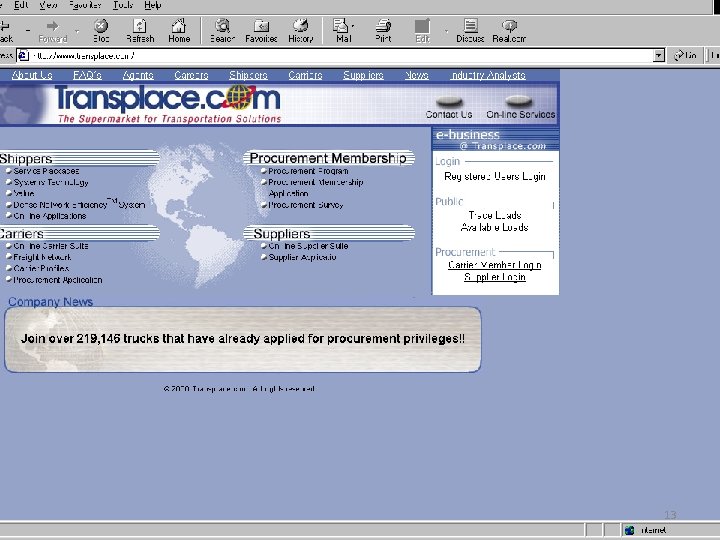Image resolution: width=720 pixels, height=540 pixels.
Task: Click the Real.com toolbar icon
Action: click(509, 31)
